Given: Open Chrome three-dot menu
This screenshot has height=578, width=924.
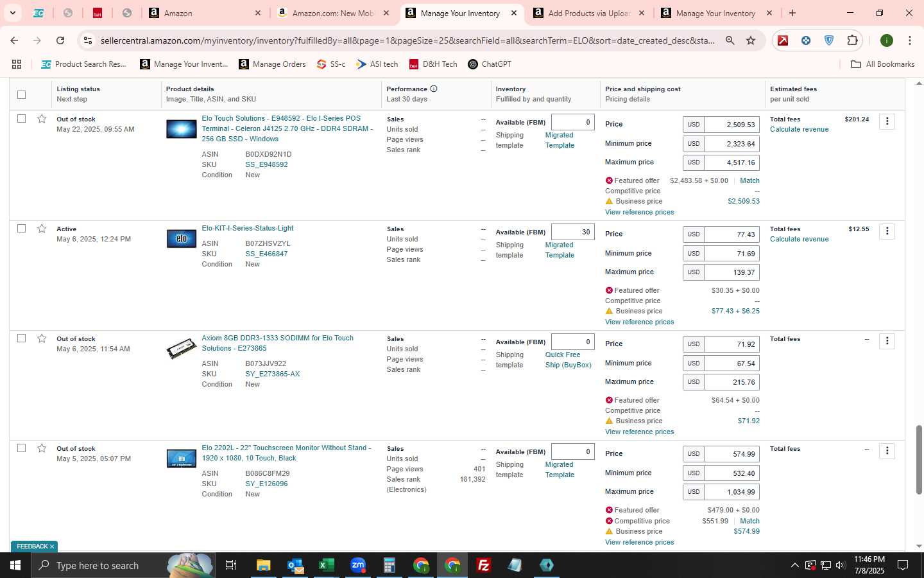Looking at the screenshot, I should pyautogui.click(x=910, y=40).
